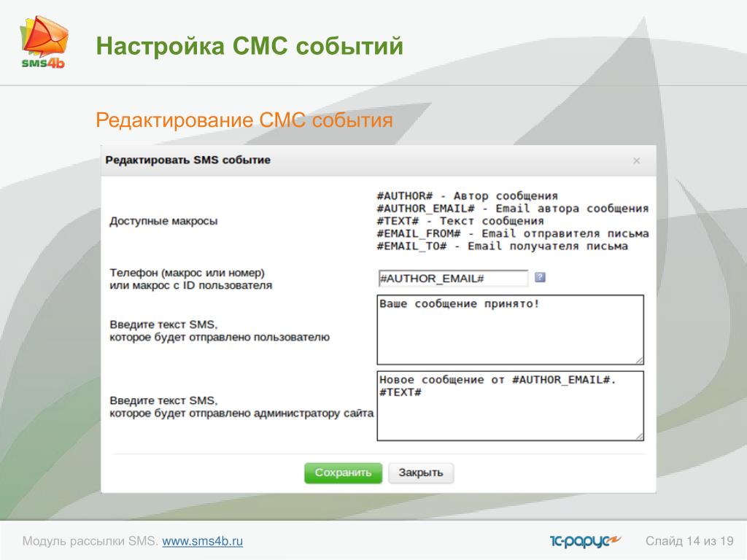
Task: Click the '#EMAIL_TO# - Email получателя письма' line
Action: click(x=502, y=246)
